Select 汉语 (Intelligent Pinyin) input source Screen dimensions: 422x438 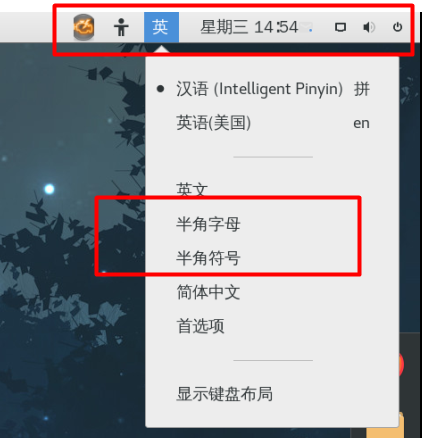point(259,89)
